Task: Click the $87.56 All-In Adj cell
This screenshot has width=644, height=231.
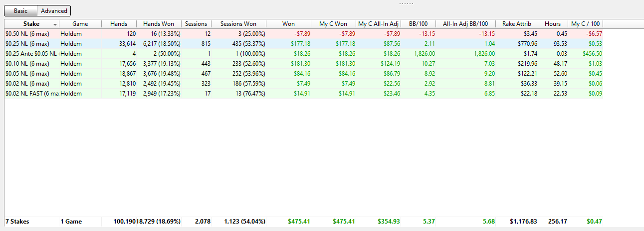Action: click(379, 44)
